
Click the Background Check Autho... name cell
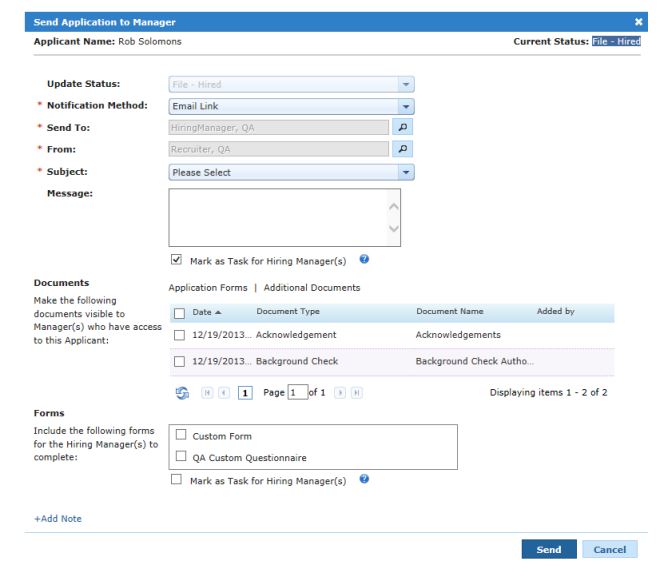pos(475,361)
